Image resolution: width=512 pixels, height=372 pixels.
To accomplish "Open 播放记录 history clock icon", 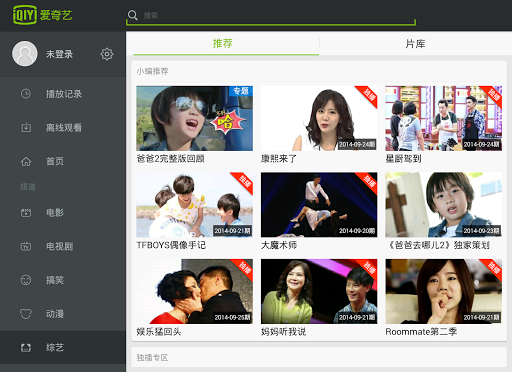I will pos(26,94).
